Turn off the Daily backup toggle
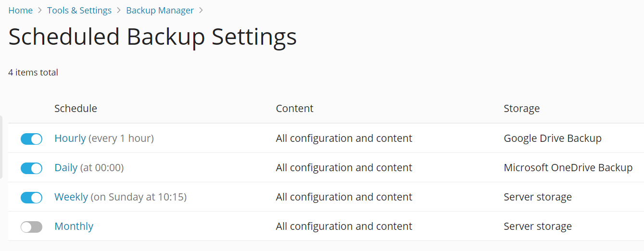This screenshot has height=251, width=644. pos(31,168)
